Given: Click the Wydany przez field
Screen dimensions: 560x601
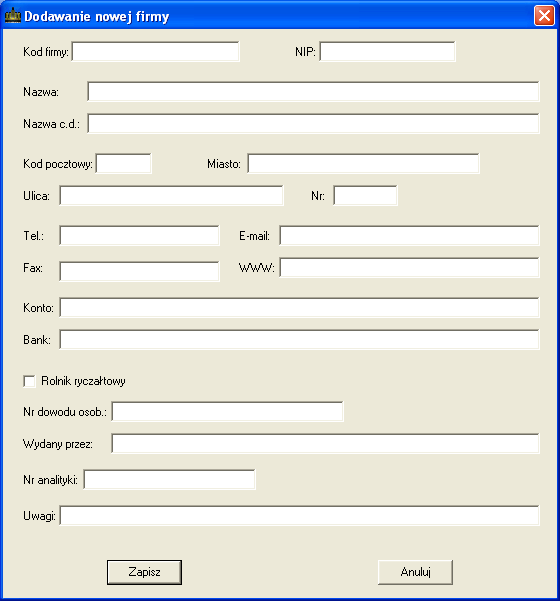Looking at the screenshot, I should tap(325, 443).
